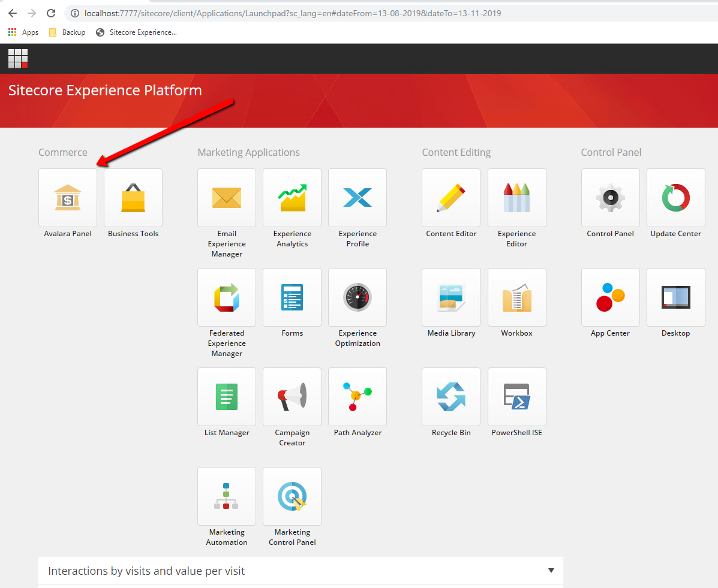Launch Business Tools shopping bag icon
Image resolution: width=718 pixels, height=588 pixels.
click(x=133, y=198)
